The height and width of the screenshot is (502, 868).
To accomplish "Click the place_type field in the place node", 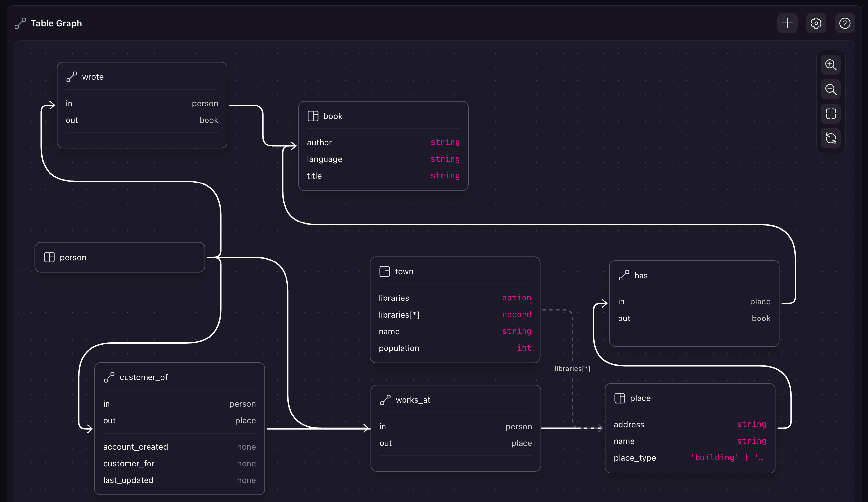I will [635, 458].
